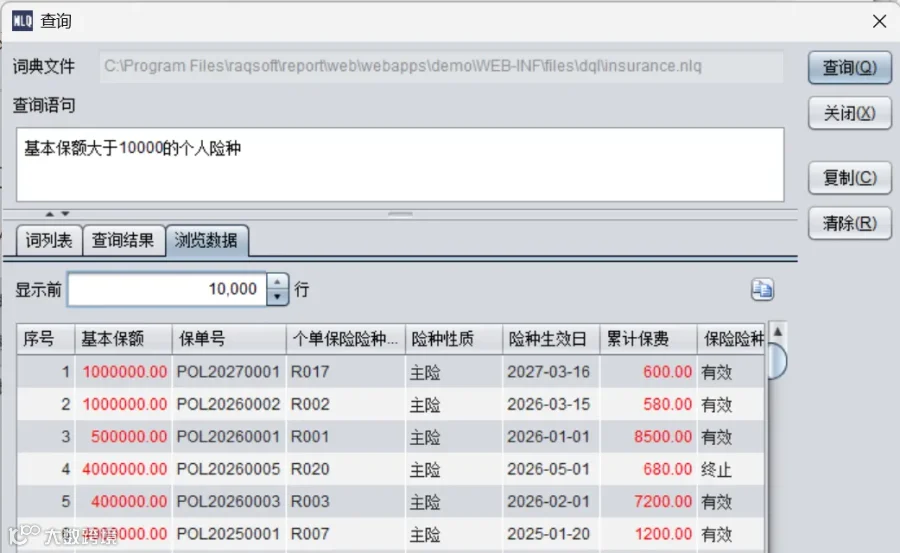Click the 8500.00 premium cell

(648, 436)
